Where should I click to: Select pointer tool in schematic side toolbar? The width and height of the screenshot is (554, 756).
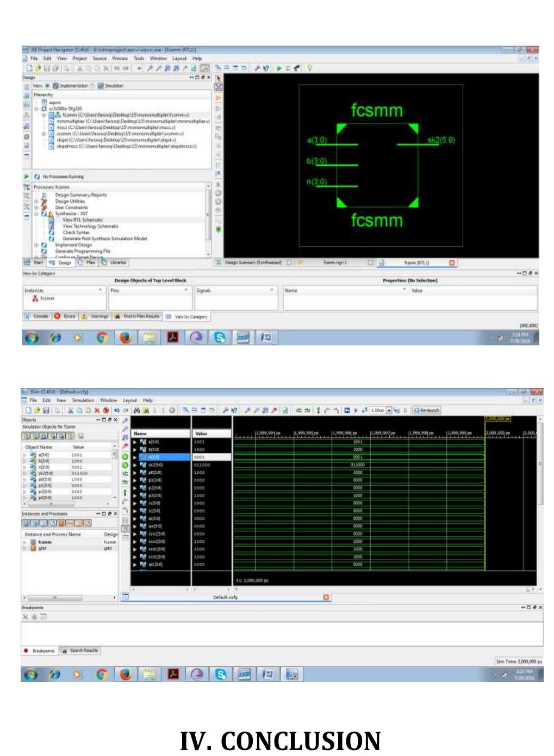(x=219, y=78)
